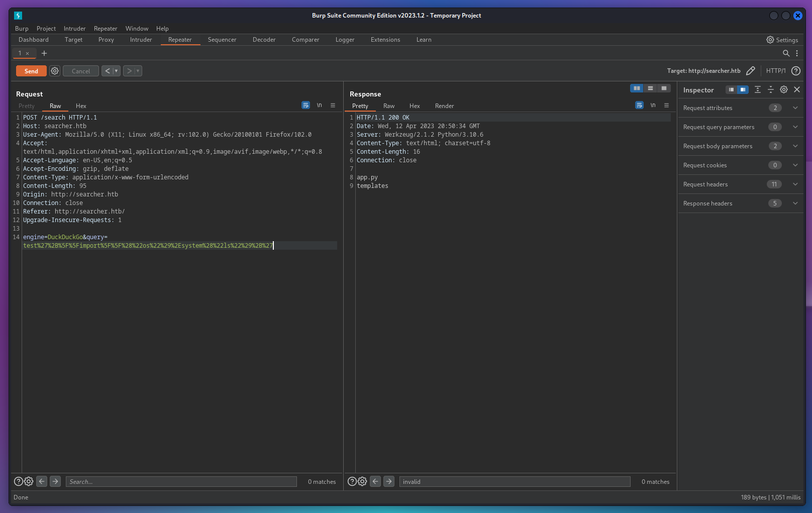Jump to next request search match
This screenshot has width=812, height=513.
[55, 481]
